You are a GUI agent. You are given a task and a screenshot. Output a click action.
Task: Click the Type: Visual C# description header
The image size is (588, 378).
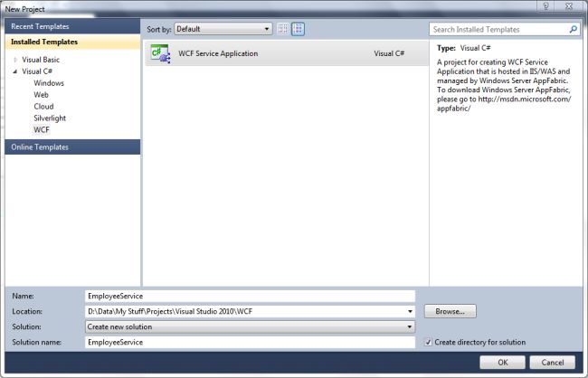[x=463, y=48]
